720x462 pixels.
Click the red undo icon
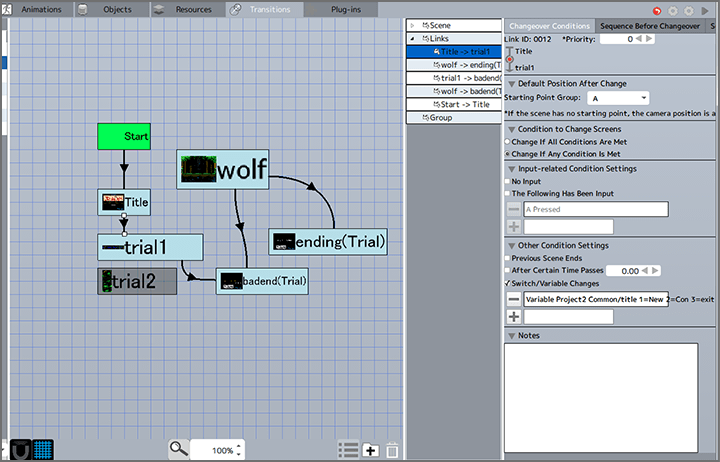(x=657, y=9)
